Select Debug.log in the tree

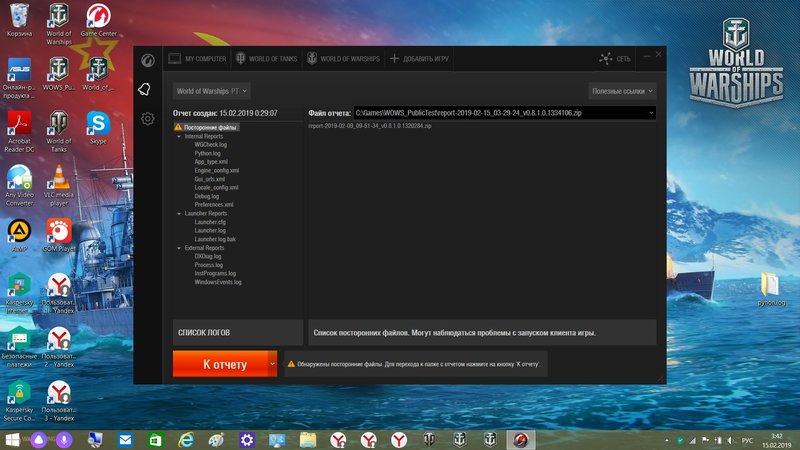(206, 196)
